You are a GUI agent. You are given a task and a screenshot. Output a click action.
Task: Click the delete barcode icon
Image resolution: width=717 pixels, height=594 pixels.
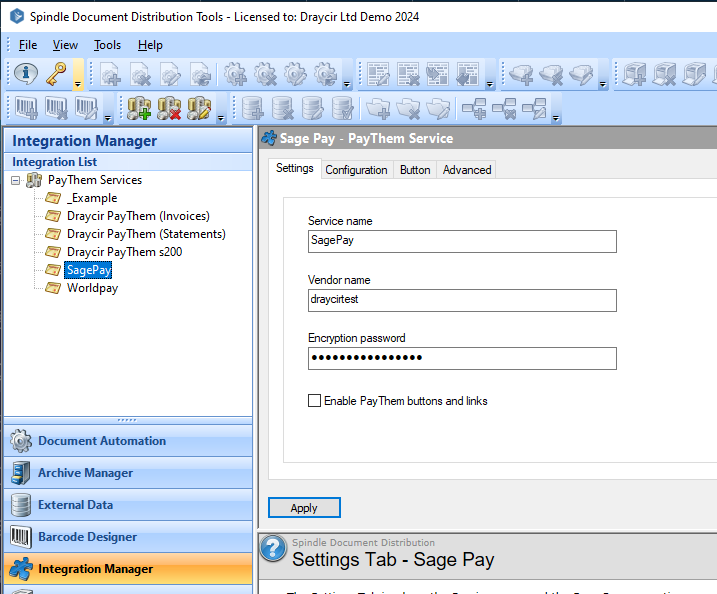tap(56, 108)
